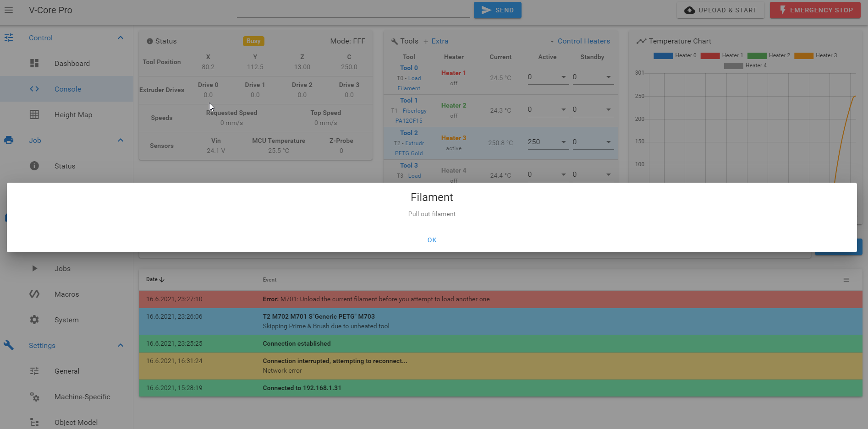
Task: Click the UPLOAD & START button
Action: 720,10
